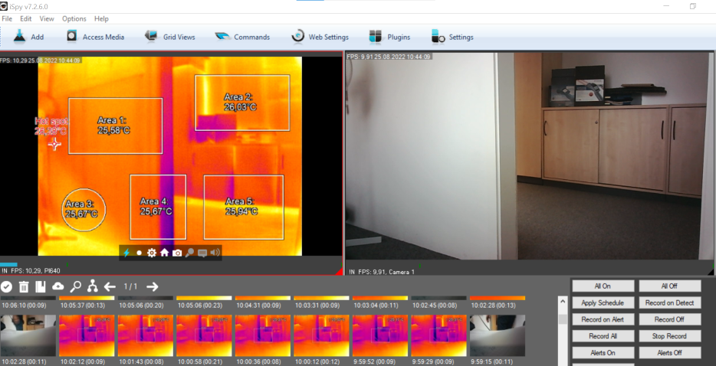
Task: Open Web Settings in the toolbar
Action: [x=320, y=37]
